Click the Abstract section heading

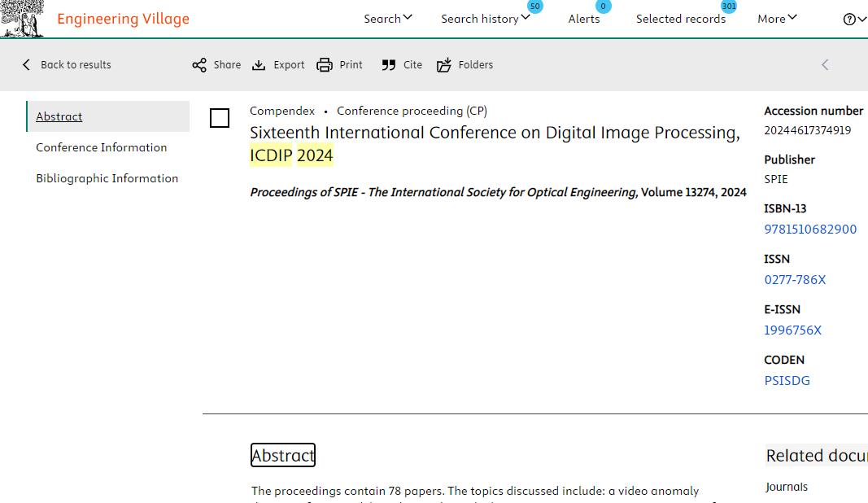283,455
